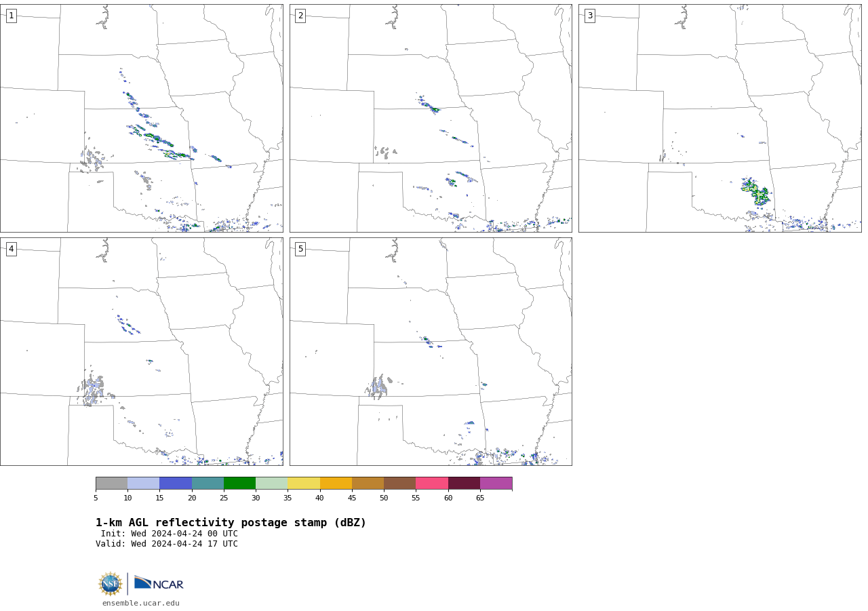This screenshot has height=611, width=868.
Task: Click the panel number 5 label
Action: [x=300, y=249]
